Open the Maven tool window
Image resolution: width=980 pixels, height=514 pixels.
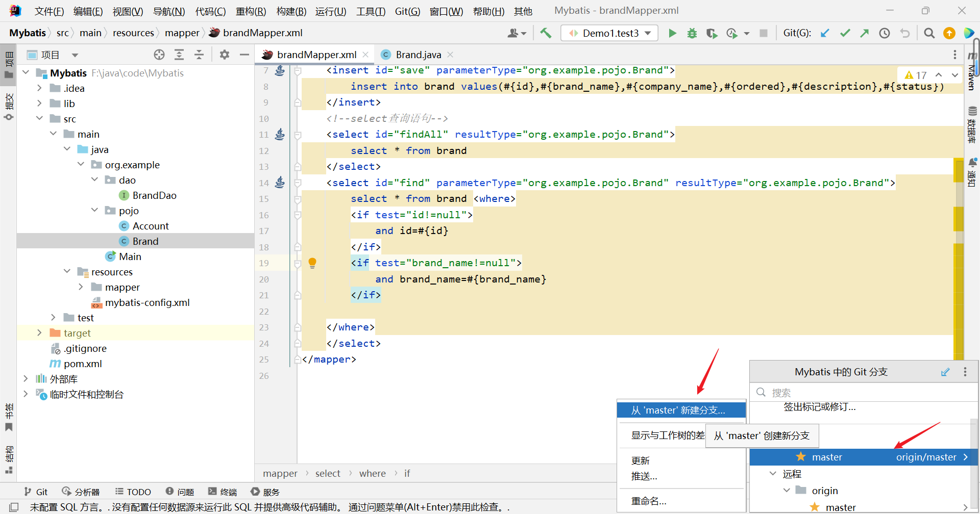pos(972,71)
